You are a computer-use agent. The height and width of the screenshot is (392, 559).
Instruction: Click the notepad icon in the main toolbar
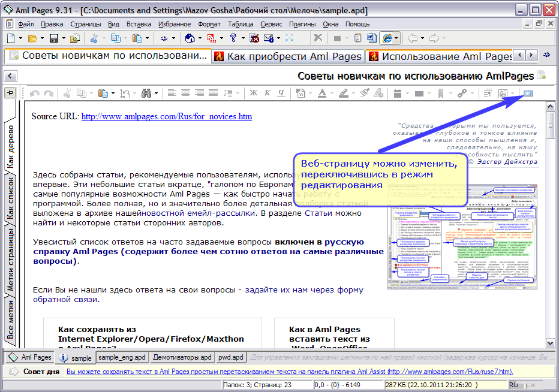pyautogui.click(x=357, y=38)
